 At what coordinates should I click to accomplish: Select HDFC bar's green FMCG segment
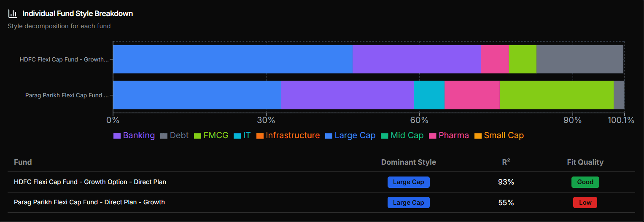coord(523,59)
